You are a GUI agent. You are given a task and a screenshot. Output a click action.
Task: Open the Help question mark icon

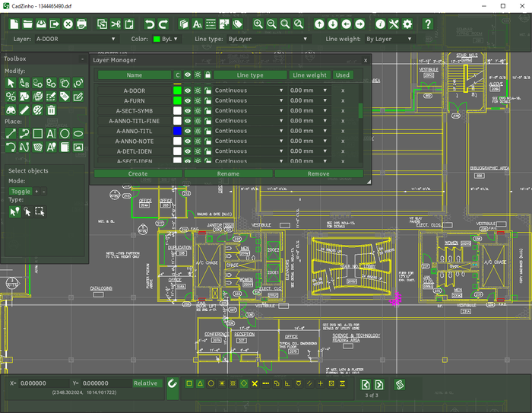[428, 24]
